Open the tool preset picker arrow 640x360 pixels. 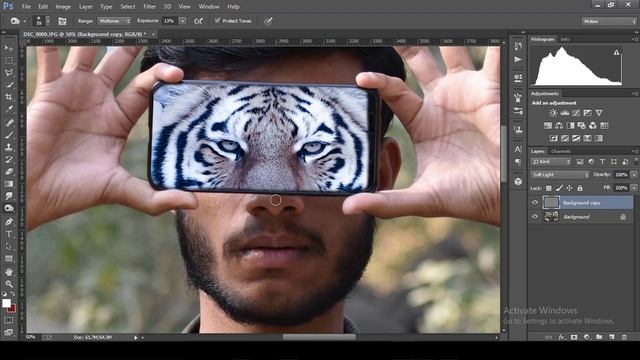coord(24,21)
